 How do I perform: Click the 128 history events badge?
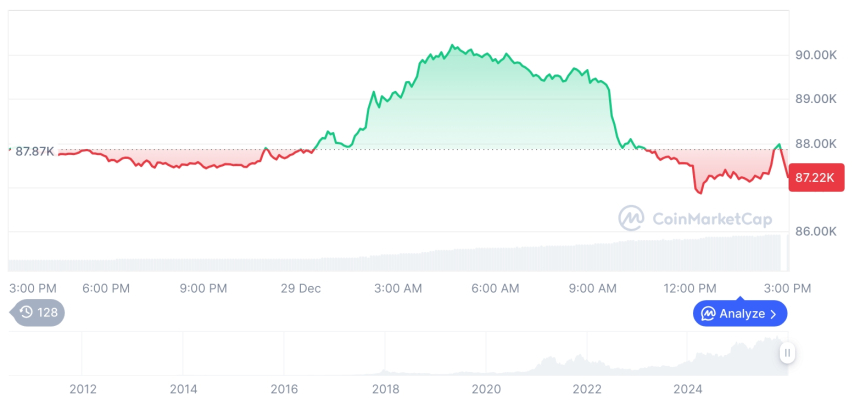click(41, 312)
